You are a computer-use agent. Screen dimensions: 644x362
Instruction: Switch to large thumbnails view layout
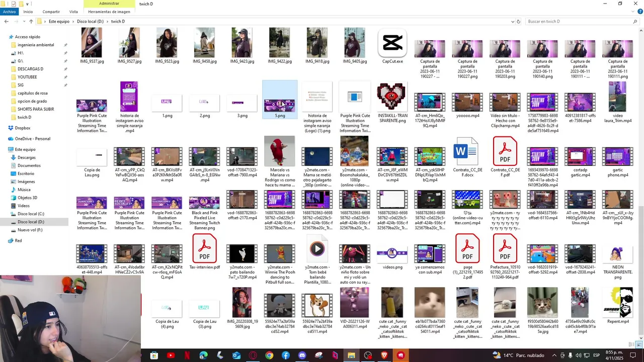coord(639,345)
